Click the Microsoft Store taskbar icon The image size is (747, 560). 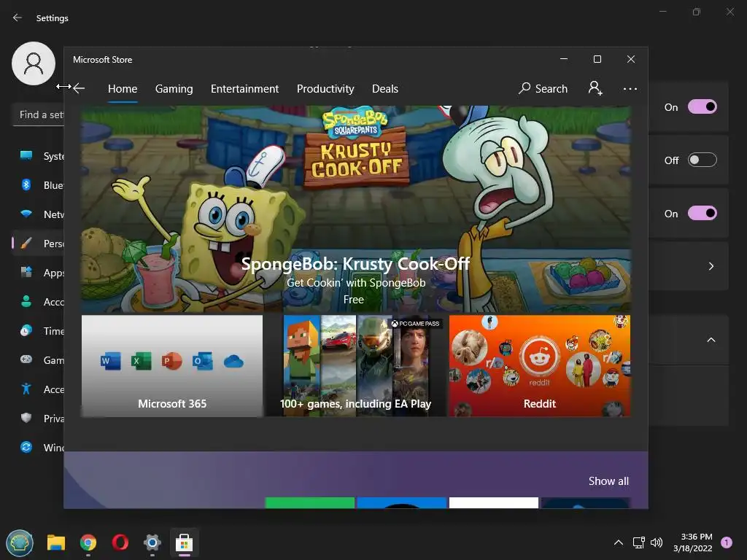[185, 542]
